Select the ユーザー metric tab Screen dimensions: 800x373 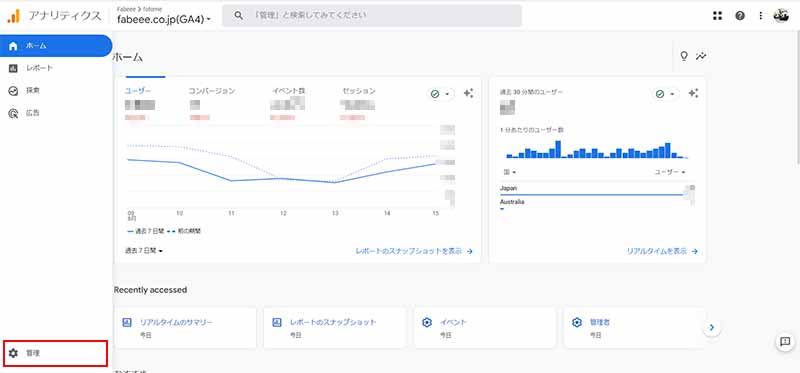tap(138, 91)
